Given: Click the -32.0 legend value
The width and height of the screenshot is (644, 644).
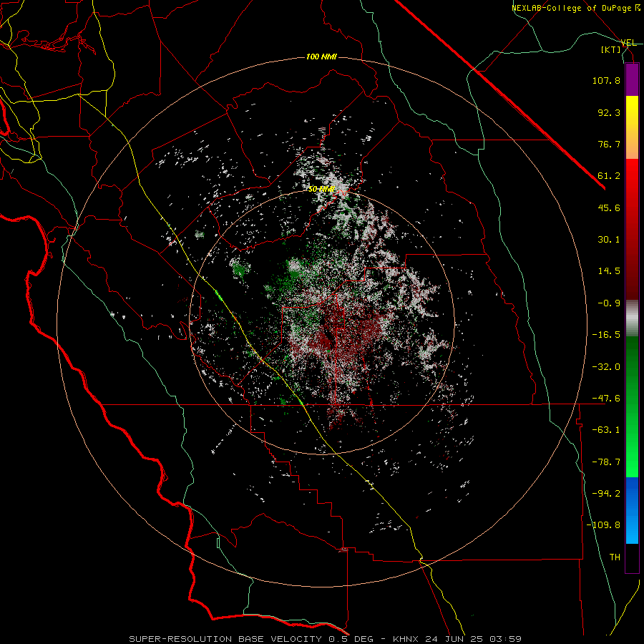Looking at the screenshot, I should [606, 367].
